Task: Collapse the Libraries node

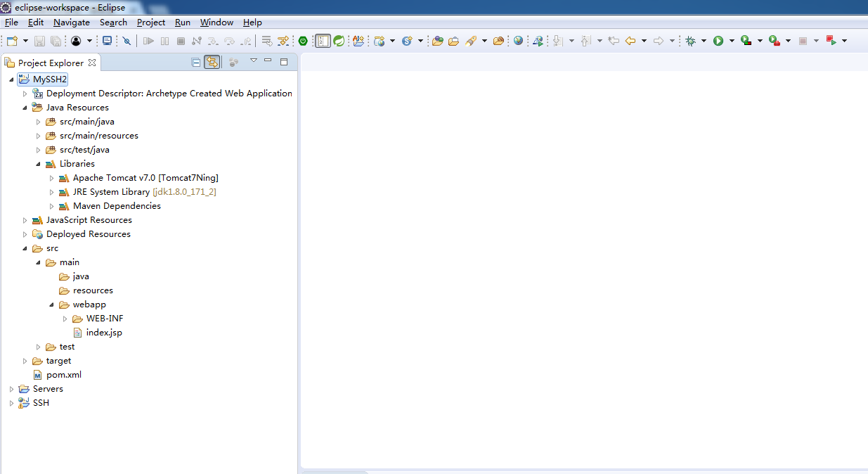Action: pos(39,164)
